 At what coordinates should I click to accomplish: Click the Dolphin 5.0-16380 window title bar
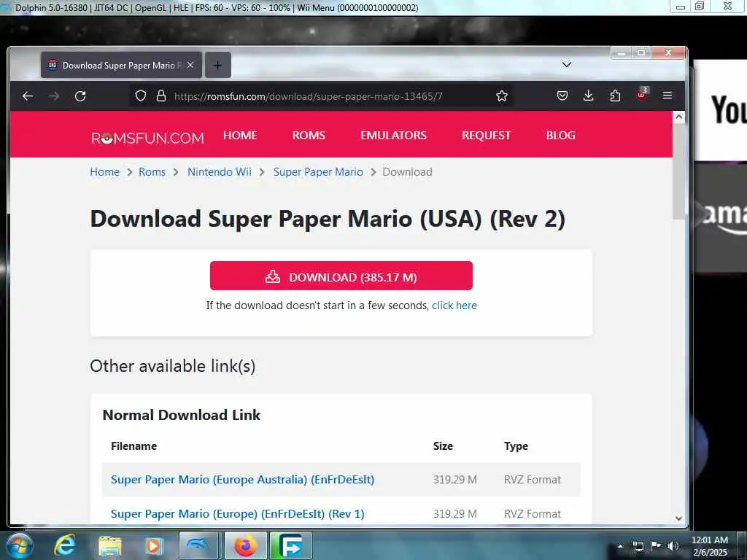(333, 7)
